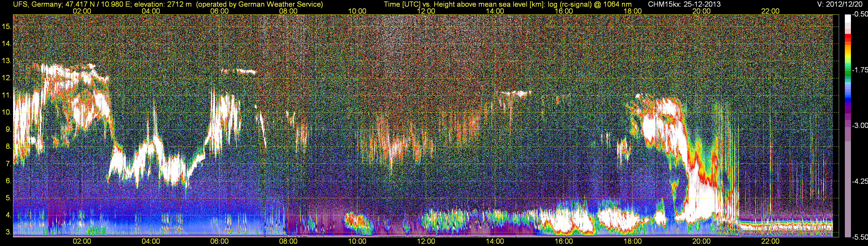This screenshot has width=868, height=246.
Task: Click the height axis label '9.'
Action: pos(8,129)
